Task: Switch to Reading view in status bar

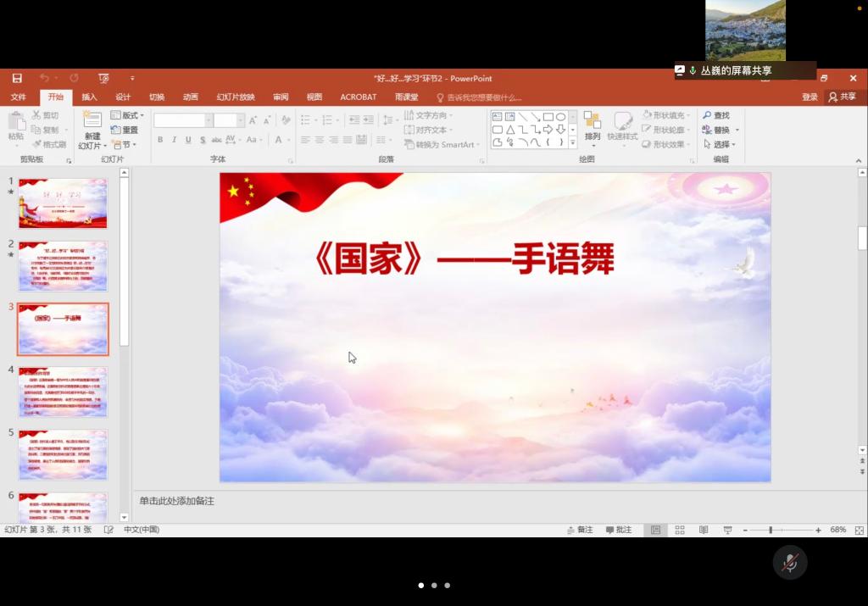Action: click(x=704, y=530)
